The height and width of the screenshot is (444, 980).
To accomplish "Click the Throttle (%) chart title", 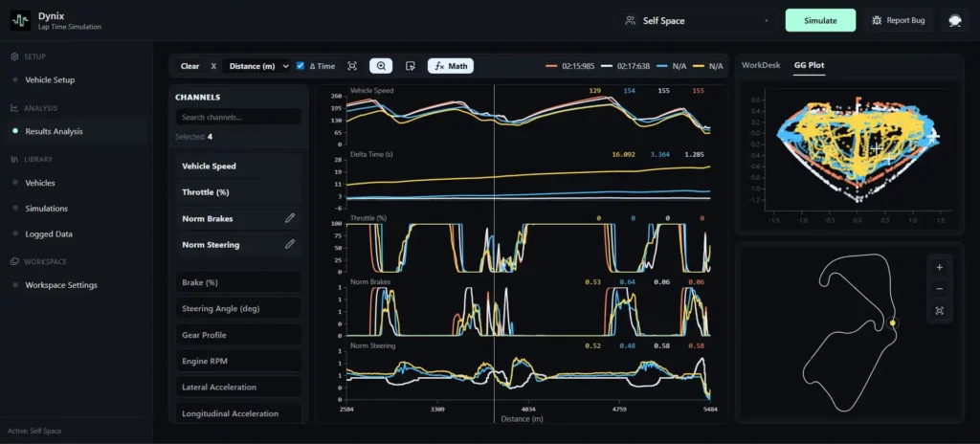I will [x=368, y=217].
